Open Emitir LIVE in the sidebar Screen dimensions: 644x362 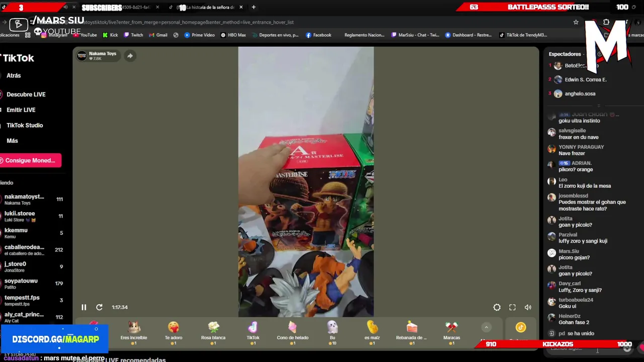pos(21,110)
